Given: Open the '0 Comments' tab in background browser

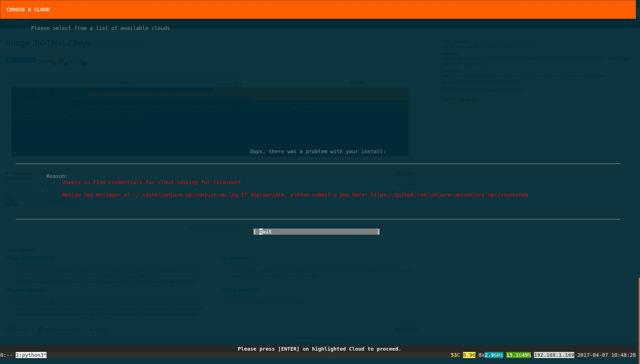Looking at the screenshot, I should (x=19, y=174).
